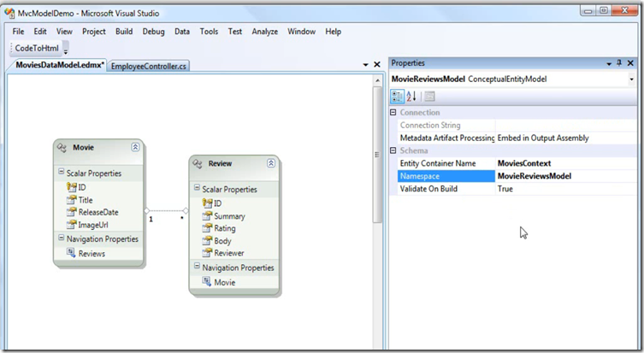Screen dimensions: 644x353
Task: Open the Analyze menu
Action: point(264,32)
